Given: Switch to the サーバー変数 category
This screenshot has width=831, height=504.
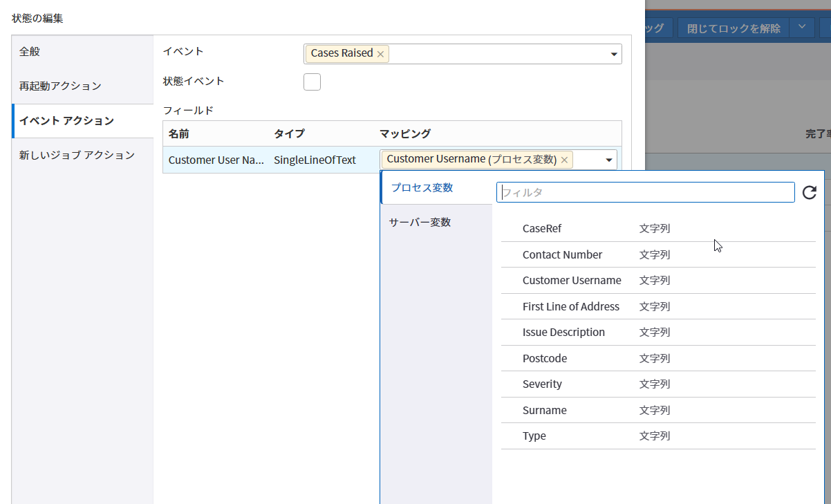Looking at the screenshot, I should click(420, 223).
